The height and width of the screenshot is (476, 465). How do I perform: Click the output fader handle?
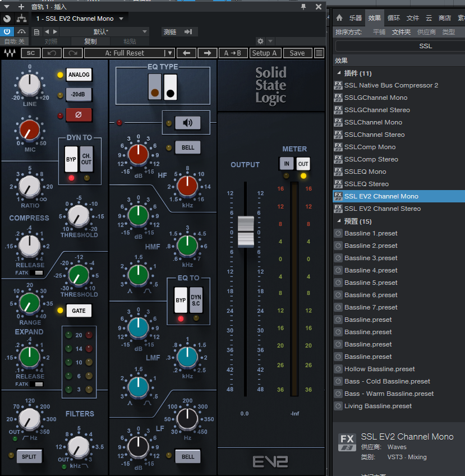point(246,232)
